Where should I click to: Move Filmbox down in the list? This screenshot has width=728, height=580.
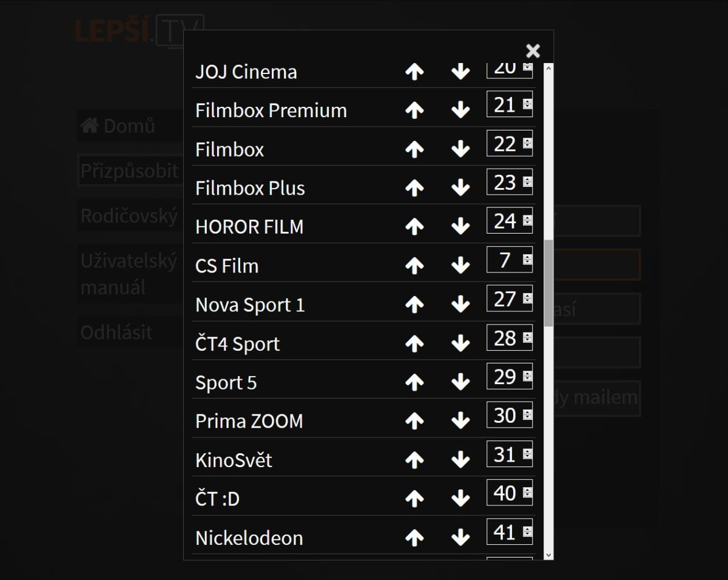tap(460, 149)
